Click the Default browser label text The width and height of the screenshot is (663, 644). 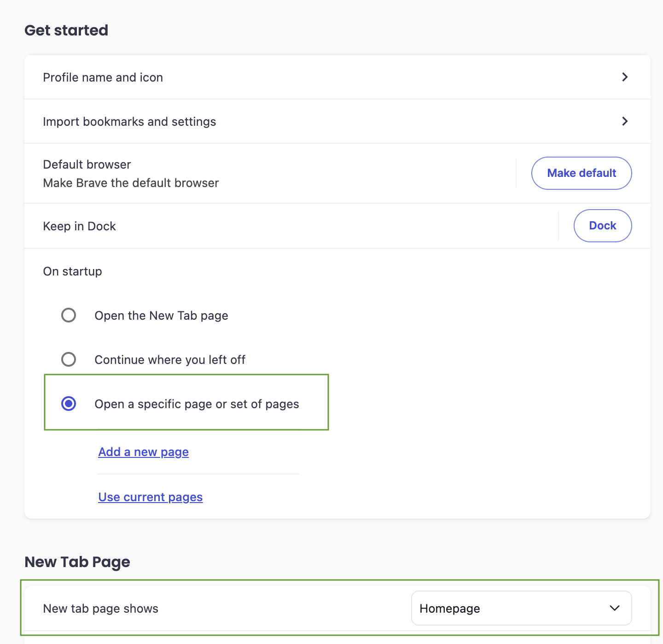pyautogui.click(x=87, y=164)
